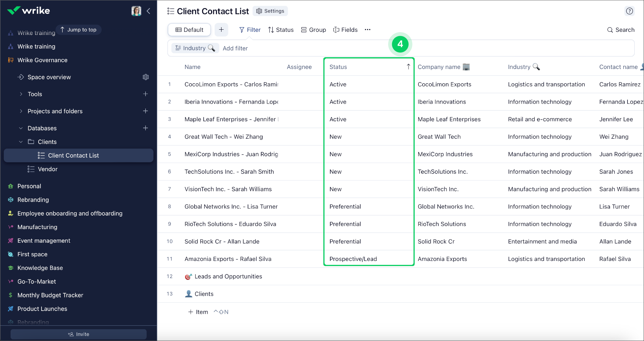The width and height of the screenshot is (644, 341).
Task: Collapse the sidebar with the arrow icon
Action: 148,11
